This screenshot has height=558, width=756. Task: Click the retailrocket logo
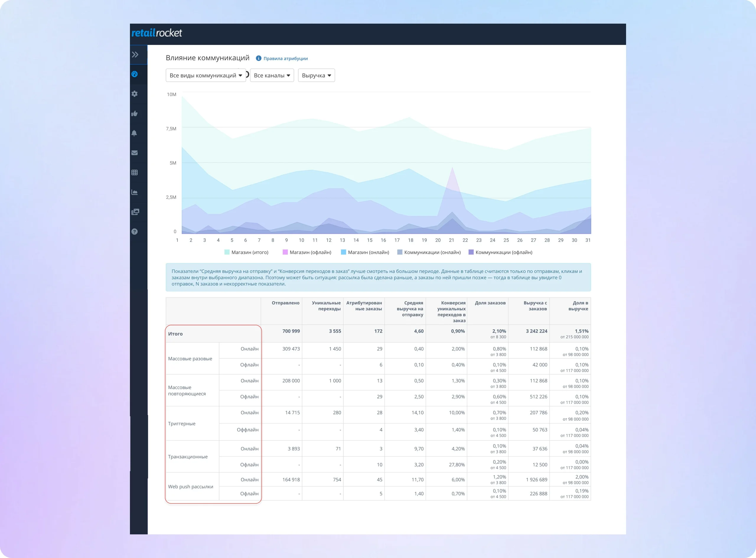(x=157, y=33)
